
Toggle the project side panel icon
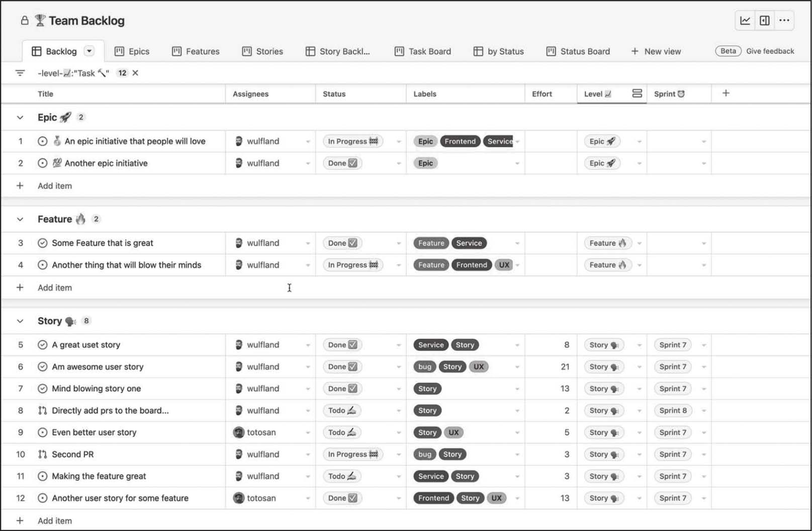click(764, 21)
